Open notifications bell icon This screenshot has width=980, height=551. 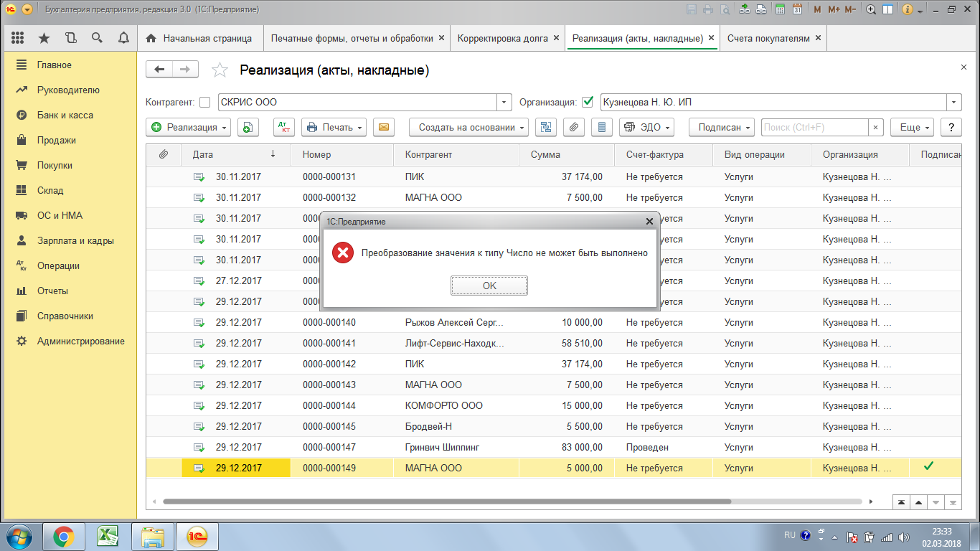pyautogui.click(x=123, y=38)
